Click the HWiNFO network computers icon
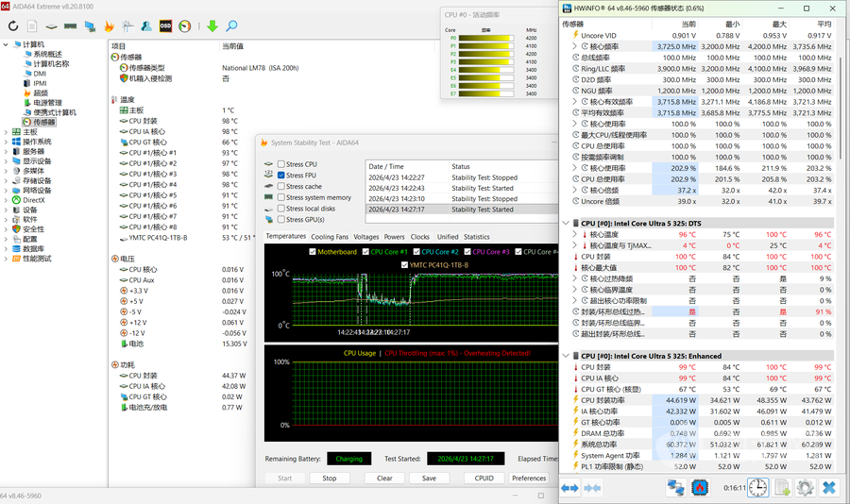Image resolution: width=850 pixels, height=504 pixels. point(676,487)
